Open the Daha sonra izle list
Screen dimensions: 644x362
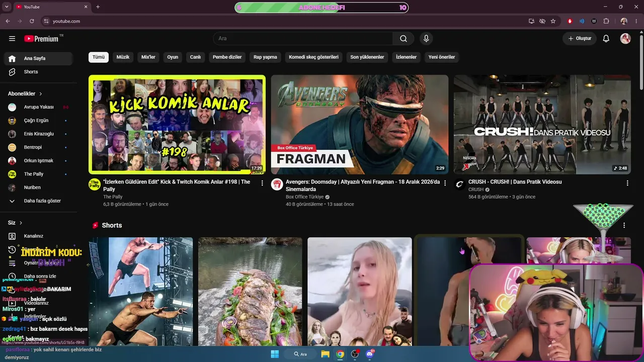click(x=38, y=277)
